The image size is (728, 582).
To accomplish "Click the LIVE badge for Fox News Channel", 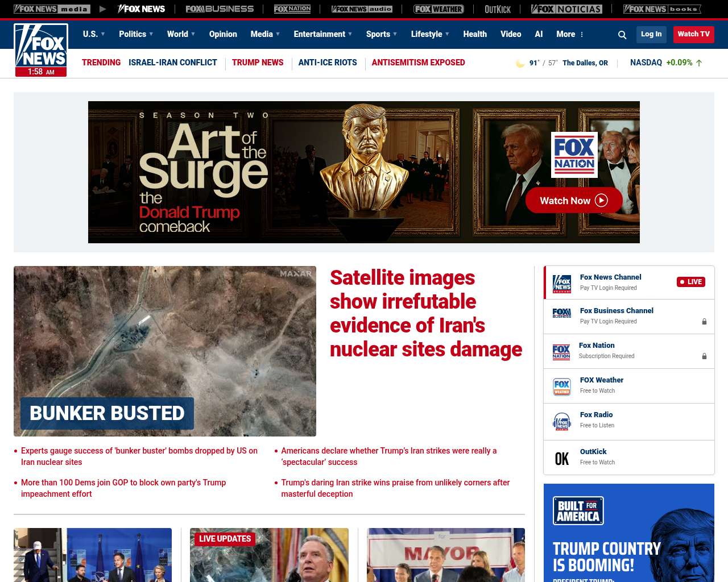I will (x=691, y=282).
